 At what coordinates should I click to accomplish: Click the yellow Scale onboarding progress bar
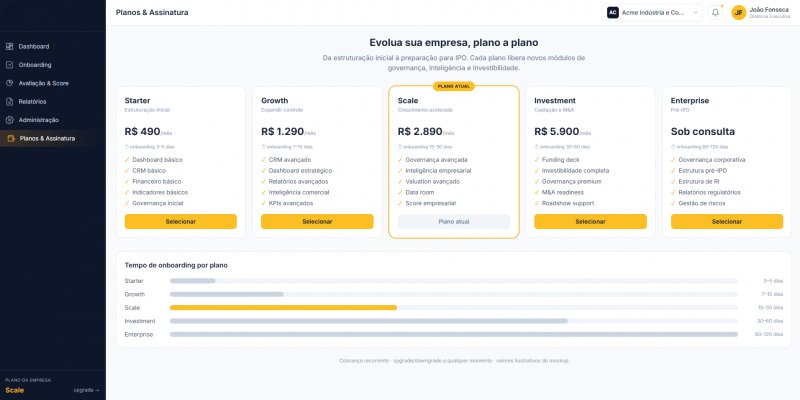pyautogui.click(x=283, y=308)
